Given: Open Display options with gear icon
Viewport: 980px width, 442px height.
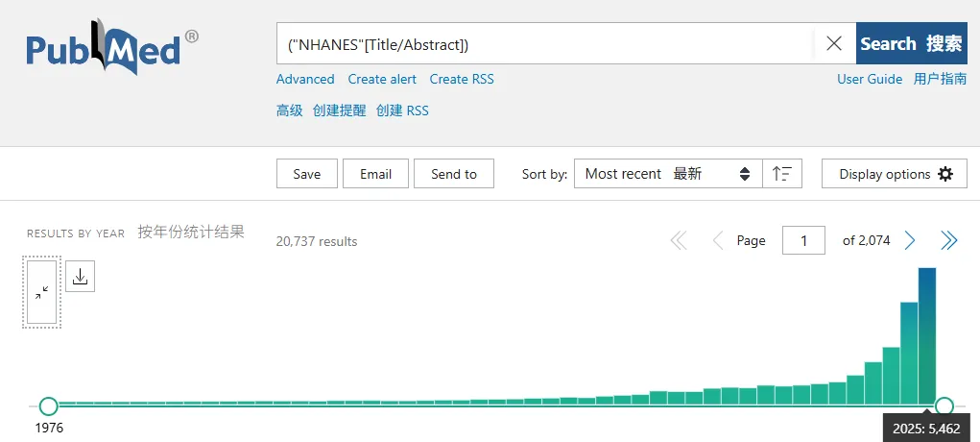Looking at the screenshot, I should click(895, 173).
